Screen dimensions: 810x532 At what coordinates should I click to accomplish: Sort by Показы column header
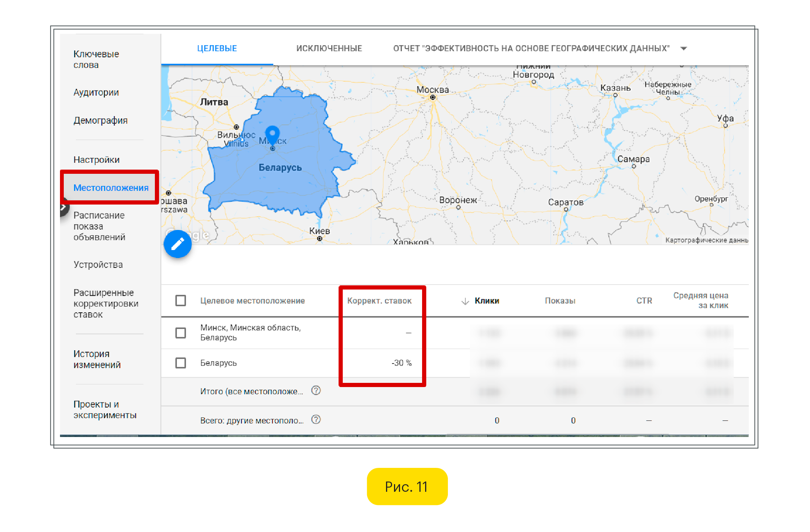pyautogui.click(x=560, y=301)
